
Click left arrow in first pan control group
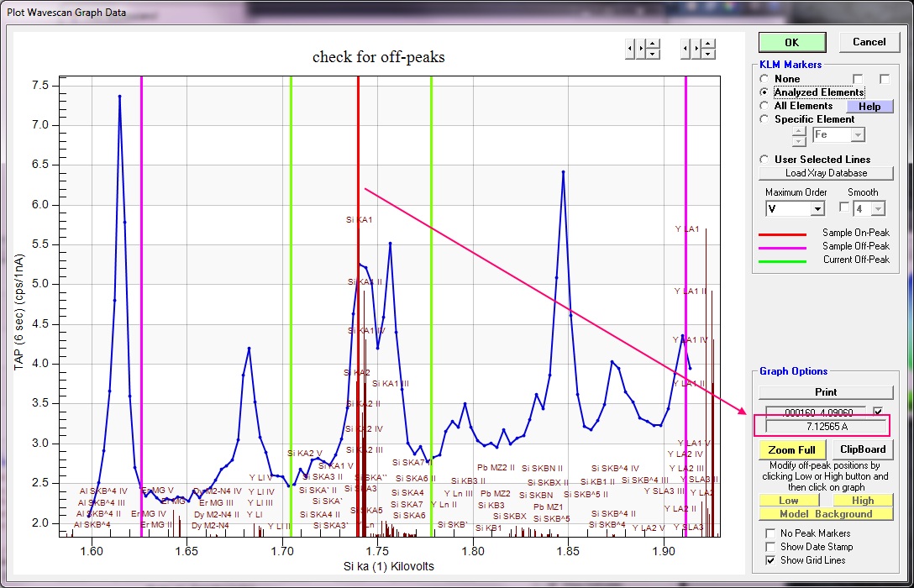pos(631,49)
